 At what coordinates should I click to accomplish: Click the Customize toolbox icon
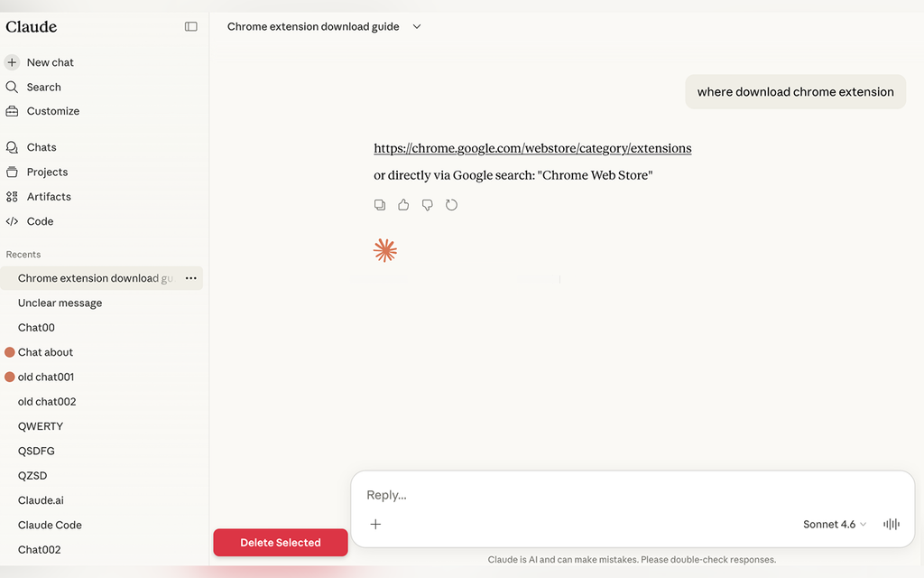click(x=12, y=111)
